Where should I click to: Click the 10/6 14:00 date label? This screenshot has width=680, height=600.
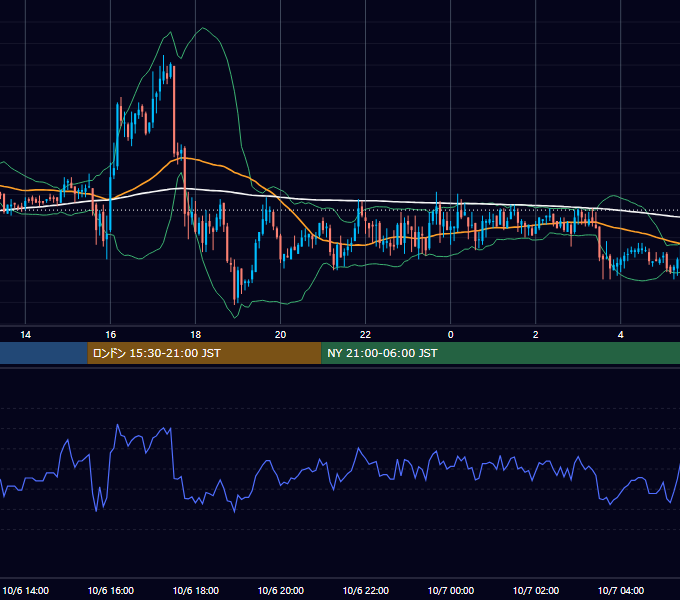coord(26,590)
